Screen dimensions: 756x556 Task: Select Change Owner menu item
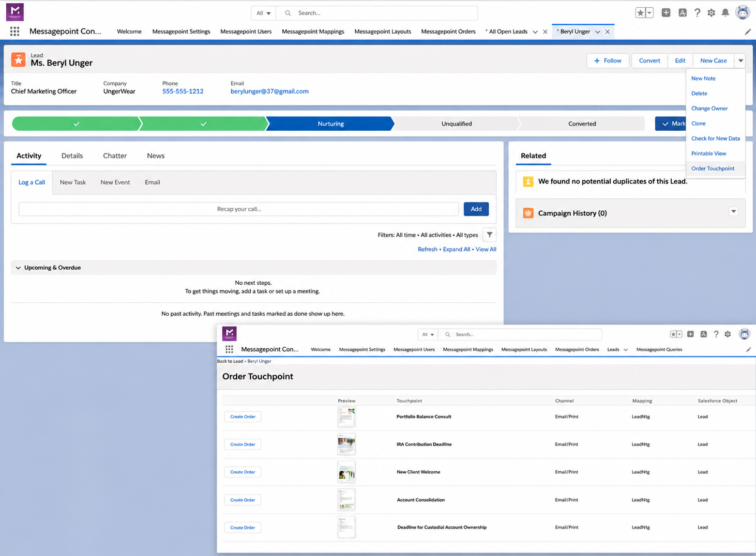pos(709,109)
